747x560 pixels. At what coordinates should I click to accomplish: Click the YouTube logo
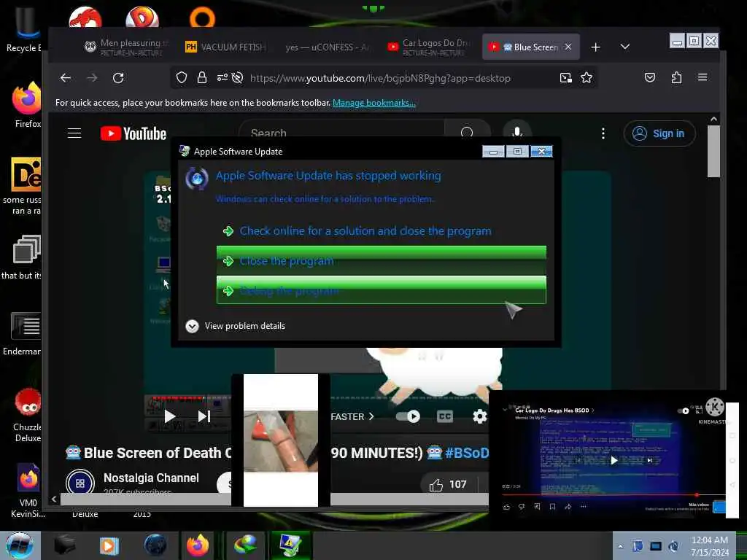pyautogui.click(x=133, y=134)
